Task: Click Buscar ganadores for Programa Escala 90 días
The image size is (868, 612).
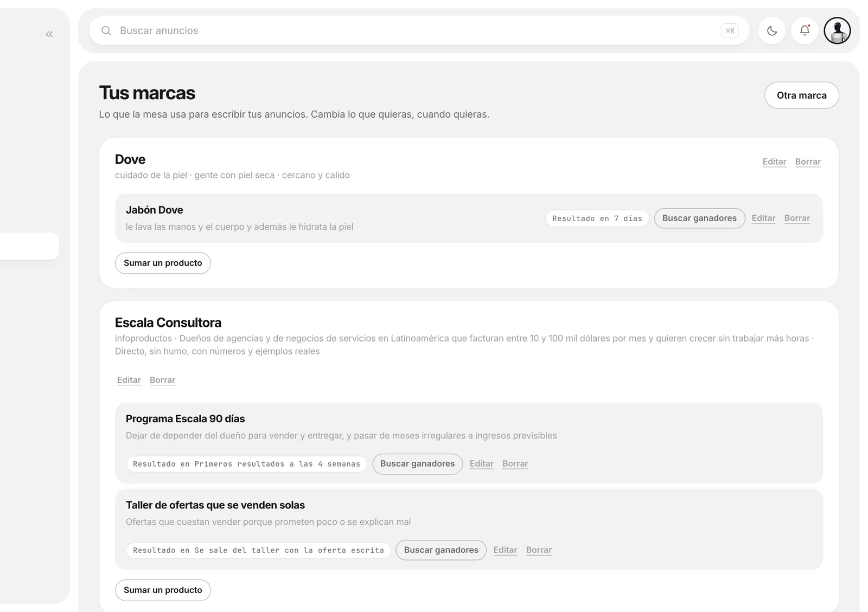Action: pyautogui.click(x=417, y=463)
